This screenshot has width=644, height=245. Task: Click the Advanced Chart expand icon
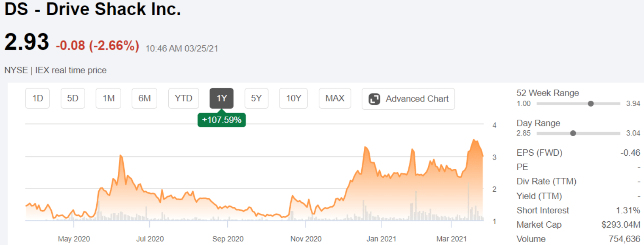374,99
